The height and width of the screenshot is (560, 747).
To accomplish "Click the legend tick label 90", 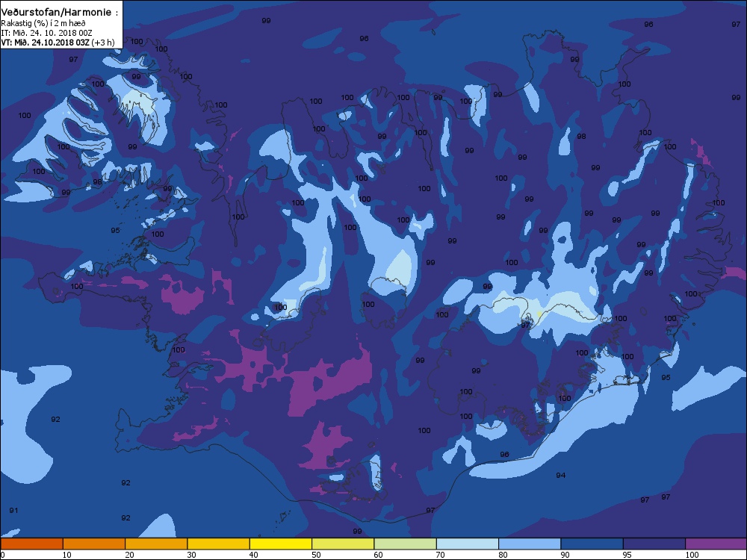I will [565, 555].
